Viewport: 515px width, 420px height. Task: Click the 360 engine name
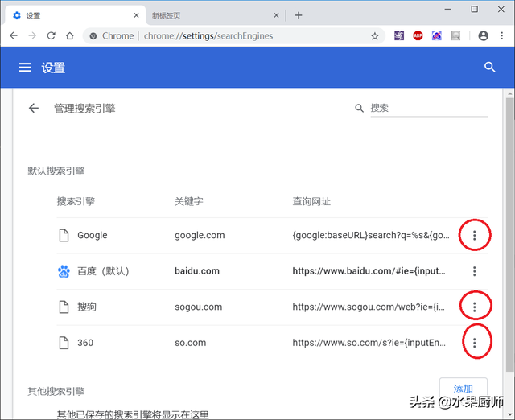coord(85,343)
